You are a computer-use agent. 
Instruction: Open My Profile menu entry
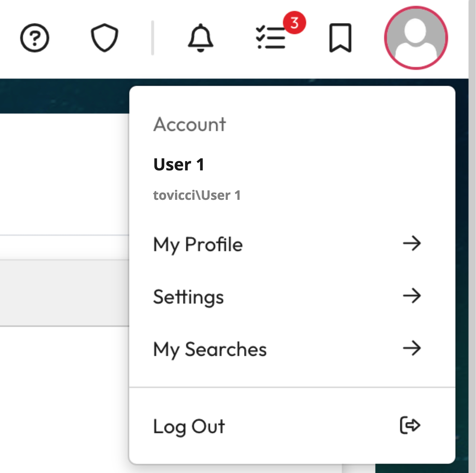point(198,244)
